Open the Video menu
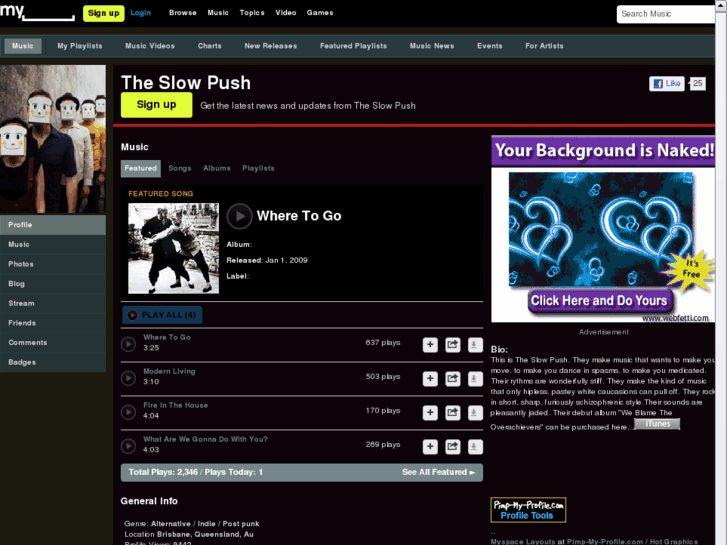The width and height of the screenshot is (727, 545). pos(286,13)
